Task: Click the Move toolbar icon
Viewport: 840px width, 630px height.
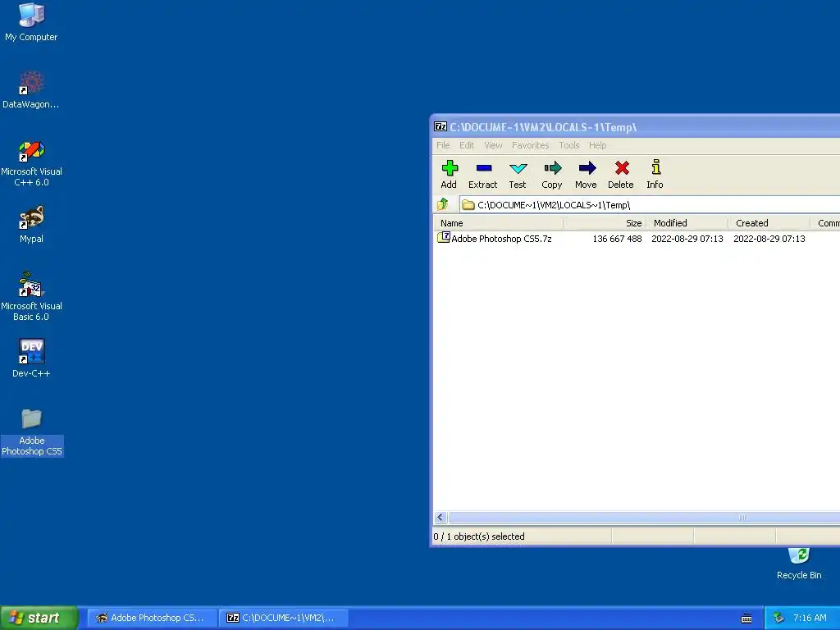Action: pos(586,175)
